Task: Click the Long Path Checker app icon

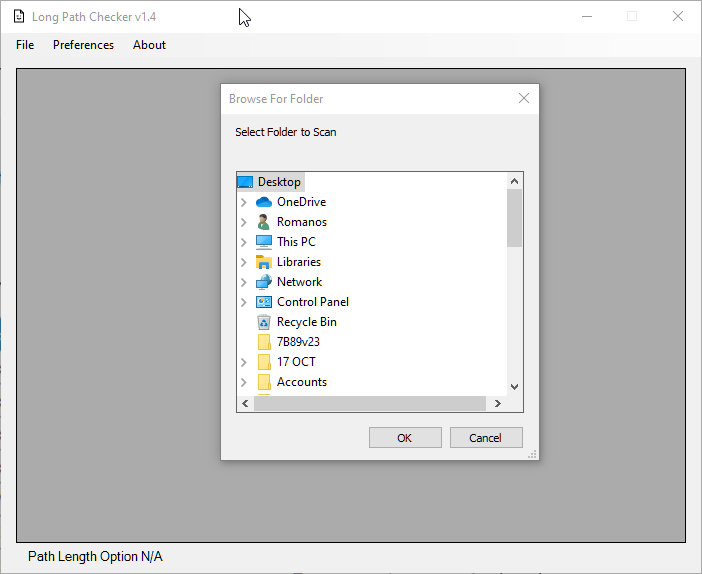Action: [x=19, y=17]
